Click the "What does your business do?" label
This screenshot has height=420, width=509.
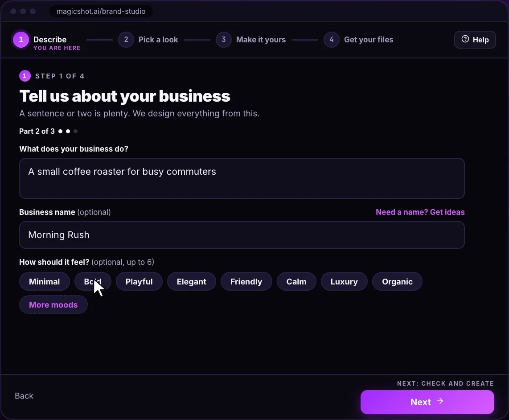[x=74, y=149]
